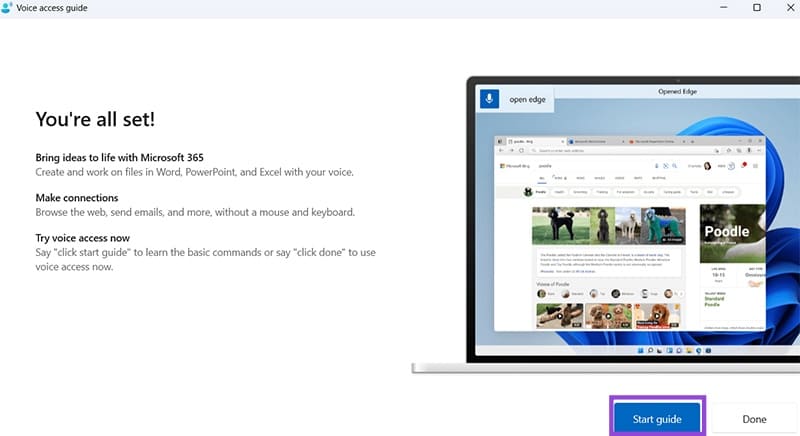Click the "Try voice access now" heading
Image resolution: width=800 pixels, height=436 pixels.
pyautogui.click(x=83, y=238)
